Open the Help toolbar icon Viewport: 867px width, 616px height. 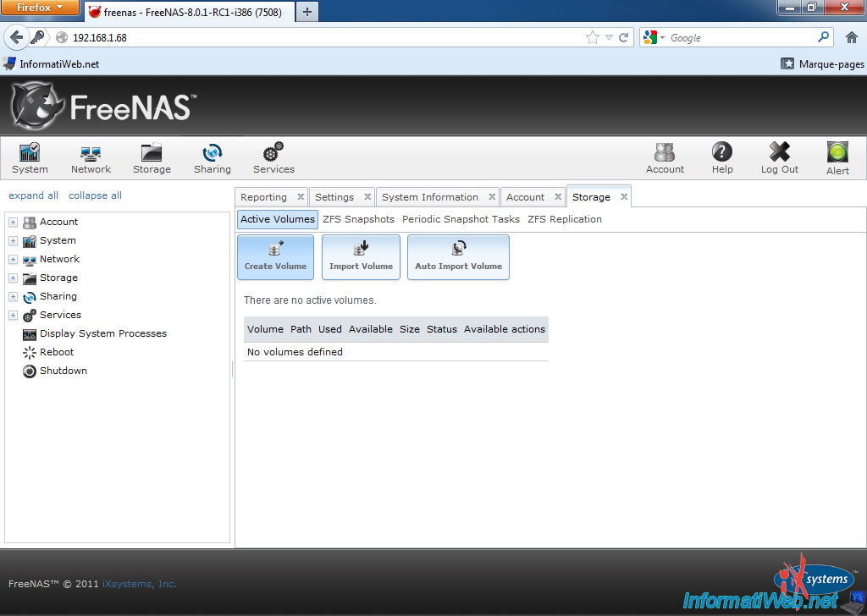[722, 158]
